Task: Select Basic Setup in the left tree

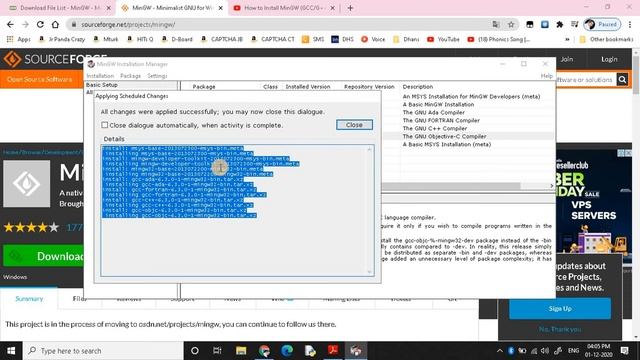Action: tap(102, 85)
